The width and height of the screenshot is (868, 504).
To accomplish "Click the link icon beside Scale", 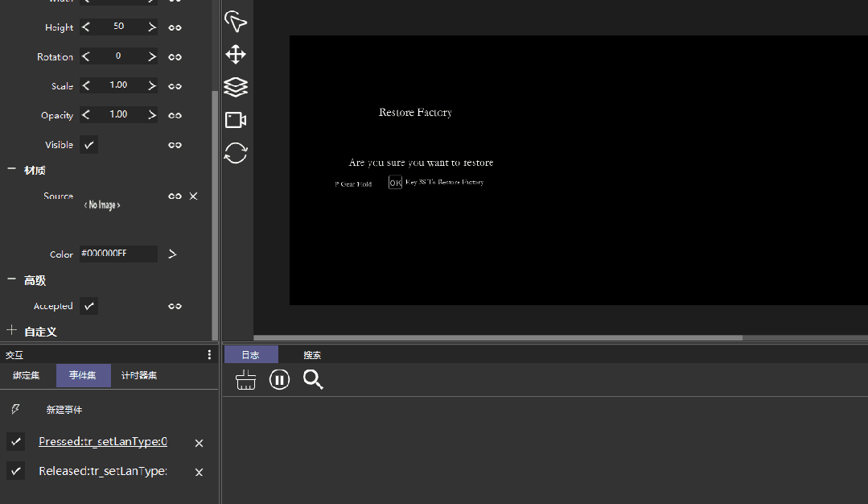I will click(x=175, y=86).
